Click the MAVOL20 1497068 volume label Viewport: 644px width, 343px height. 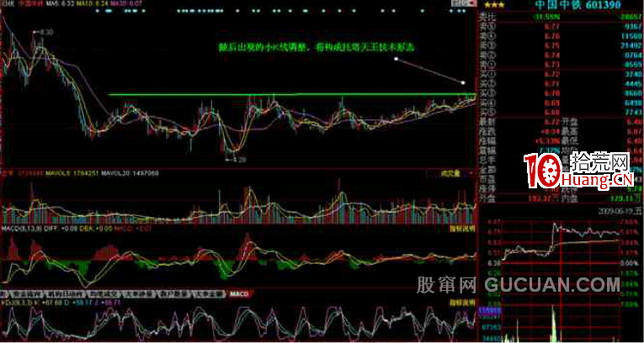pos(132,173)
